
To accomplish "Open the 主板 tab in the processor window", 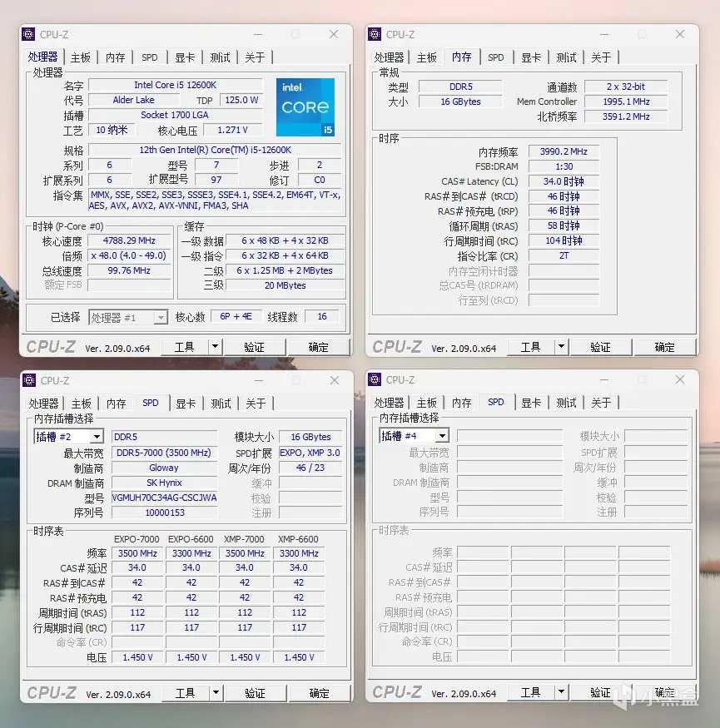I will click(x=81, y=57).
